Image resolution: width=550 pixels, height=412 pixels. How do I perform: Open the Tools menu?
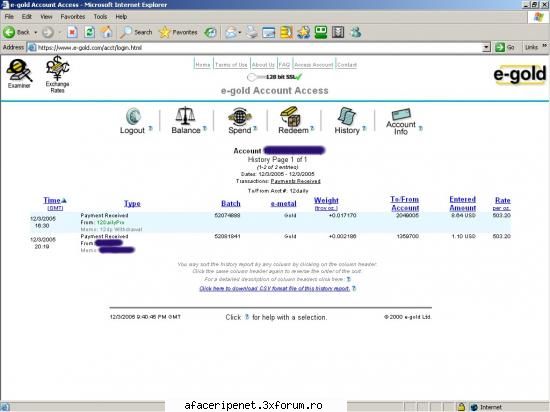[100, 16]
